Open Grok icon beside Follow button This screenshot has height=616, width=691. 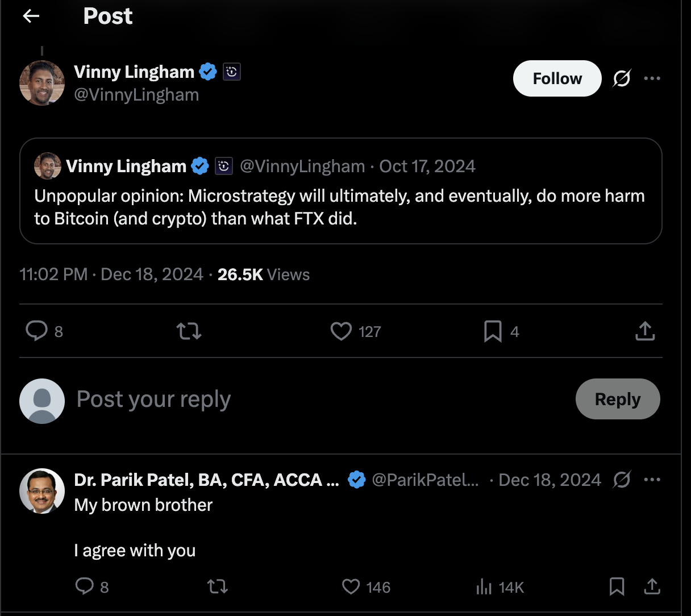pyautogui.click(x=622, y=78)
